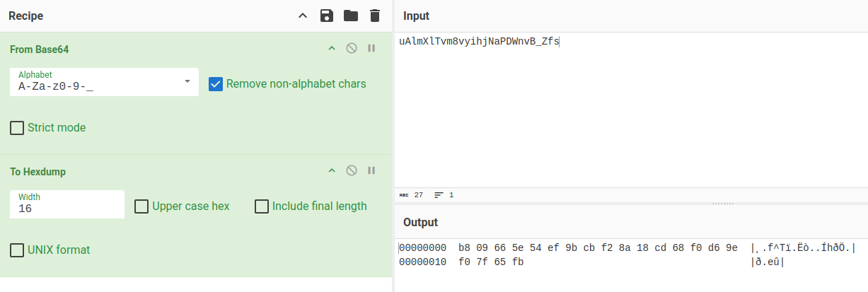Click the input line count icon
This screenshot has width=868, height=292.
point(439,195)
